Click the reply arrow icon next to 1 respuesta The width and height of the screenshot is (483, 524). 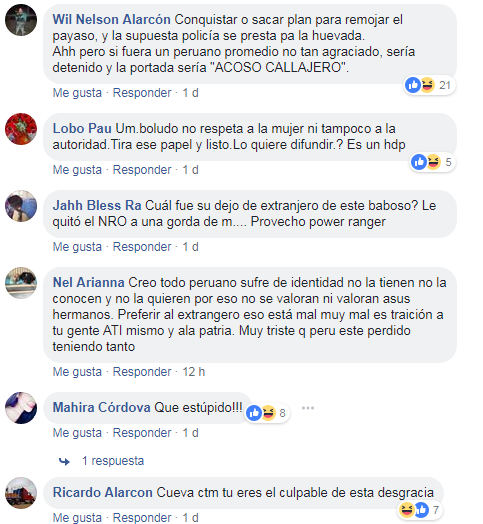pyautogui.click(x=64, y=462)
